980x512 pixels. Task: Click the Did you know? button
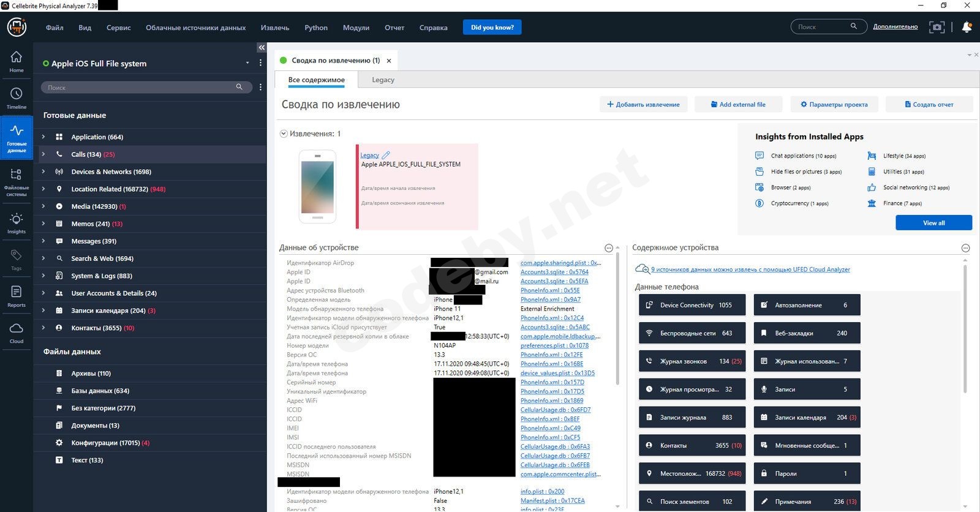(492, 27)
